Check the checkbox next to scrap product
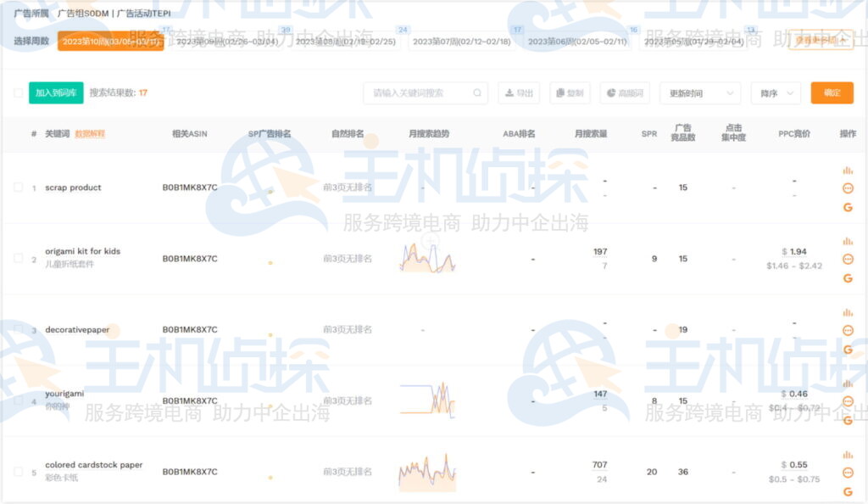This screenshot has width=868, height=504. click(x=20, y=188)
